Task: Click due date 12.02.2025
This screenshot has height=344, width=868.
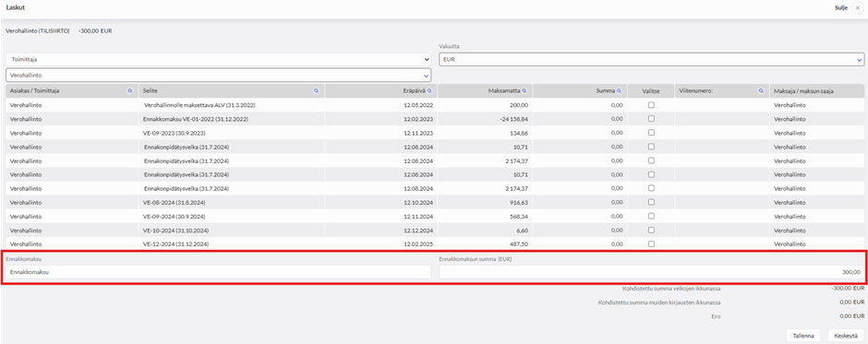Action: tap(419, 243)
